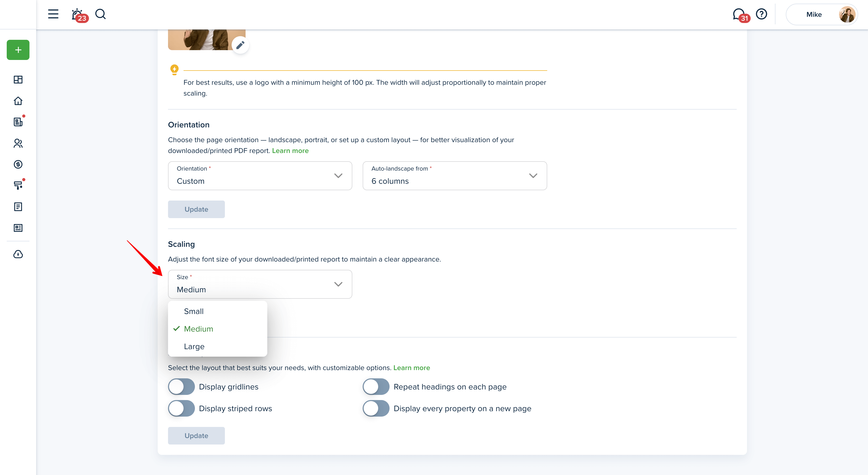Toggle Display striped rows switch
The width and height of the screenshot is (868, 475).
(181, 408)
